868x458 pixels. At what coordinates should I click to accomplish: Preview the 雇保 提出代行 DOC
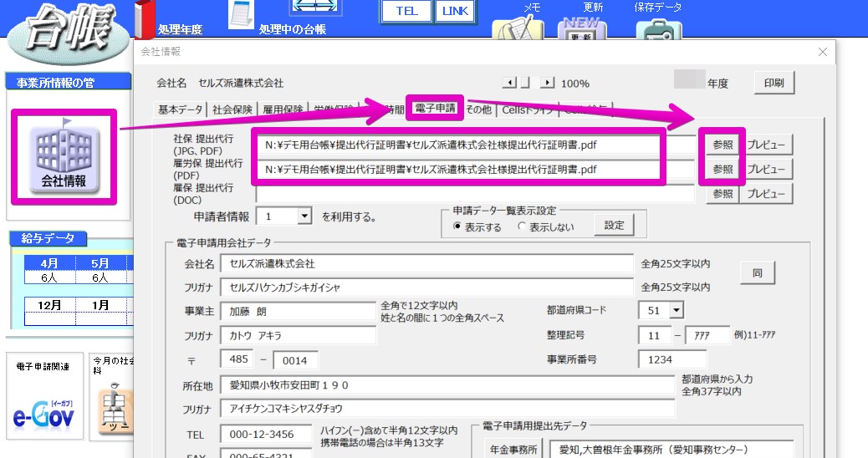[x=766, y=194]
